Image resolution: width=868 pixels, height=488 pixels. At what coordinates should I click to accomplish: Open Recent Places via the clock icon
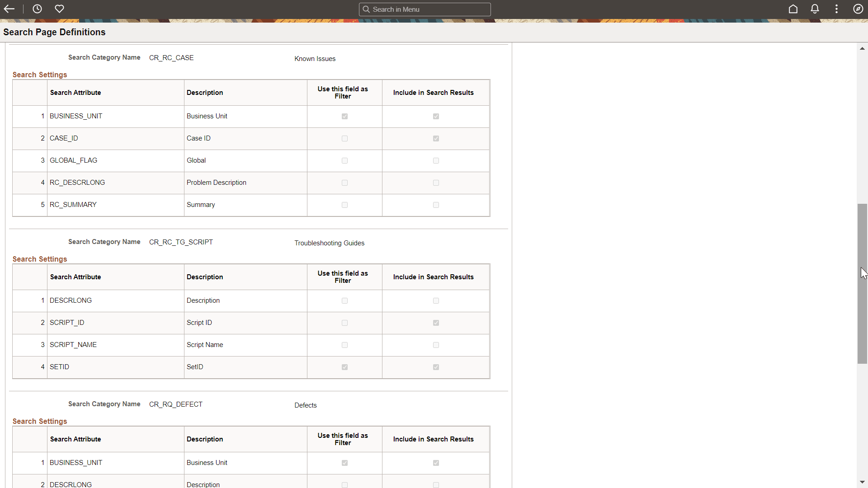tap(37, 9)
